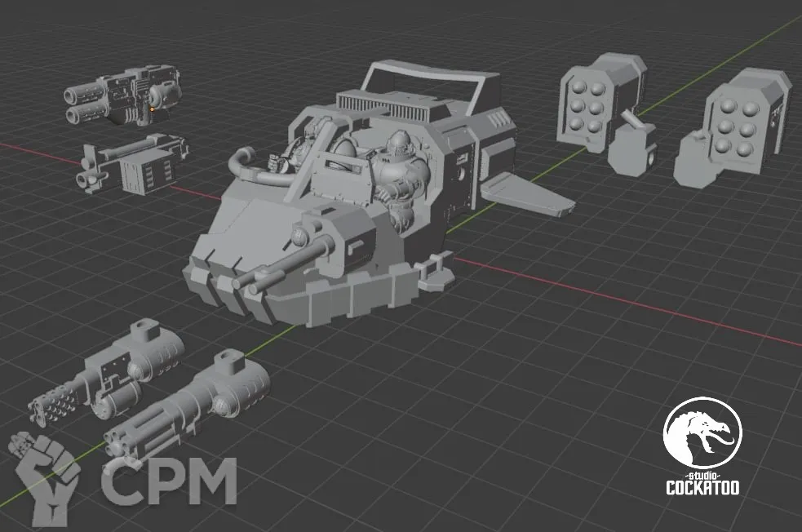Select the pilot figure behind the windshield

306,145
